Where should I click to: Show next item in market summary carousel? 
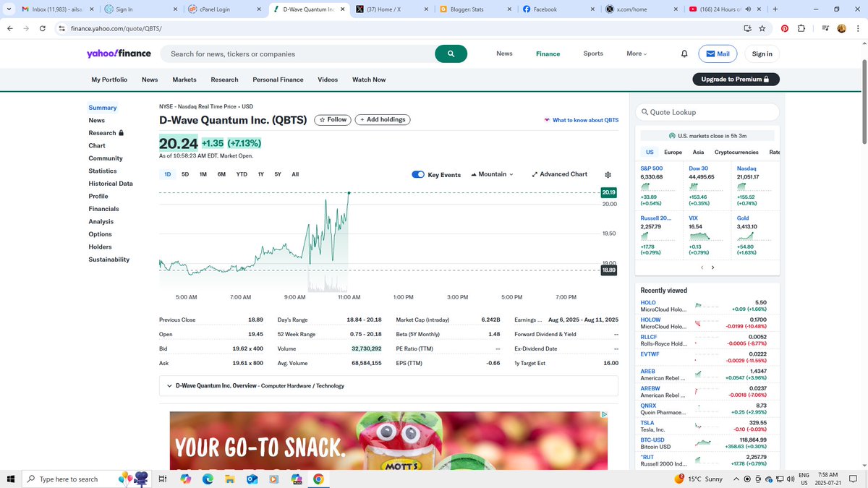pyautogui.click(x=712, y=267)
